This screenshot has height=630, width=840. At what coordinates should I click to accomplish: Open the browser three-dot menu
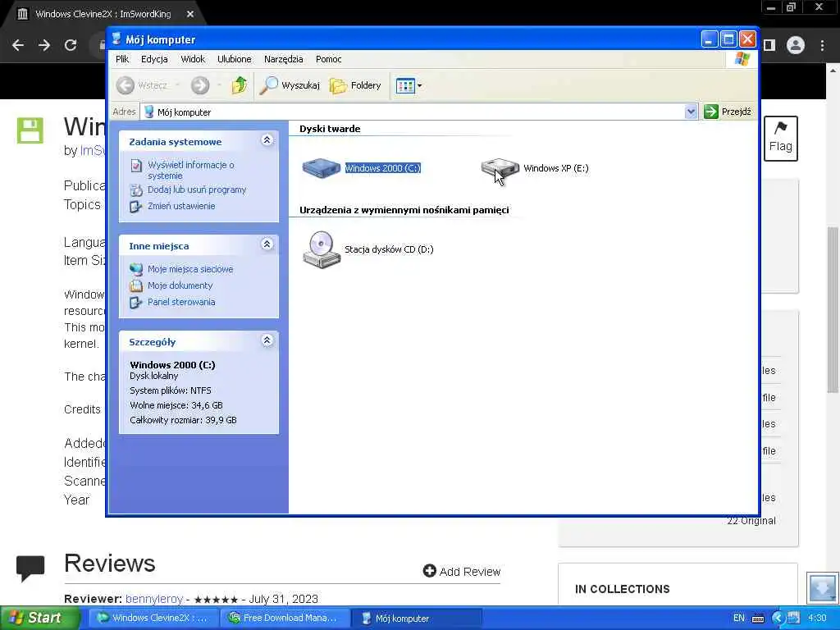(x=822, y=45)
